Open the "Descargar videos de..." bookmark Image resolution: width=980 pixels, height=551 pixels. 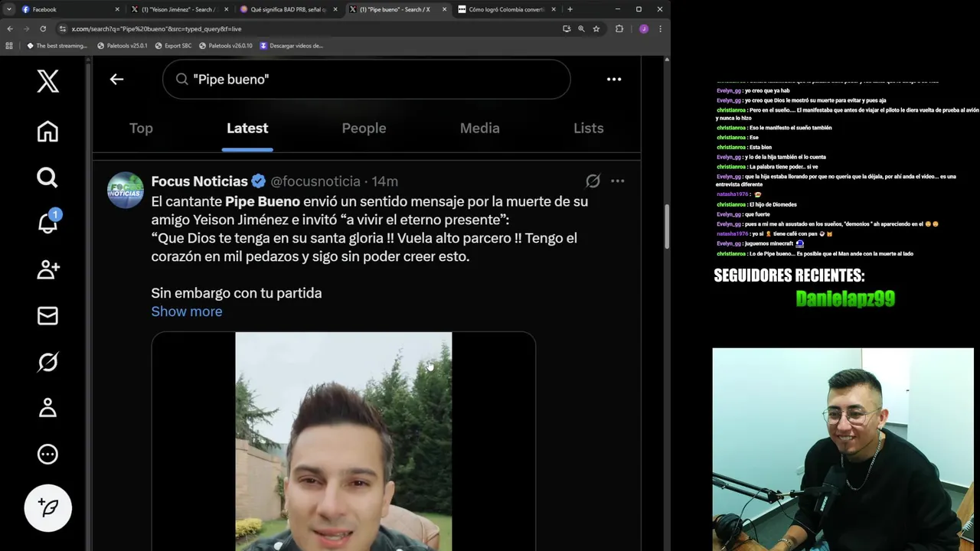[x=292, y=46]
